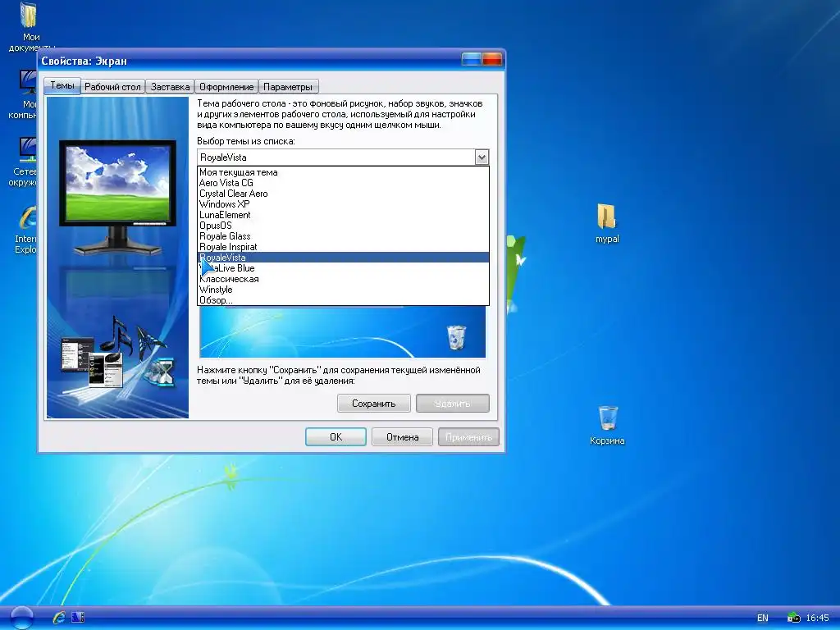Select the Мой компьютер desktop icon

point(23,94)
